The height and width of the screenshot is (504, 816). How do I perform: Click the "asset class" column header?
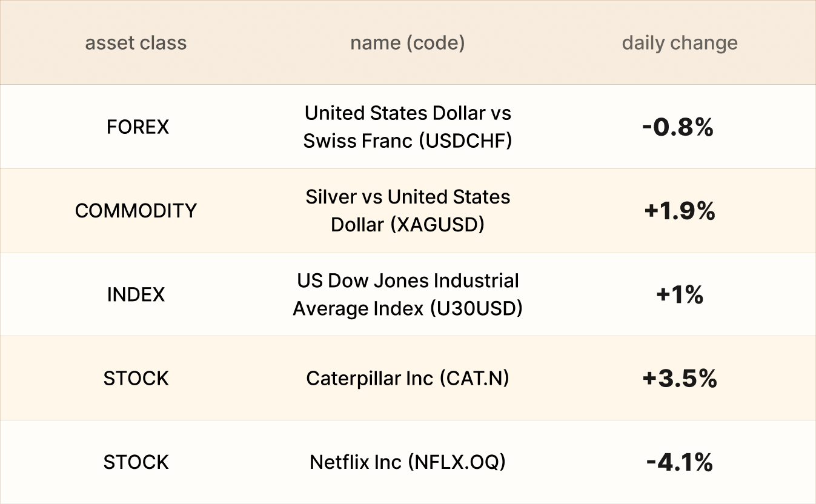coord(136,43)
